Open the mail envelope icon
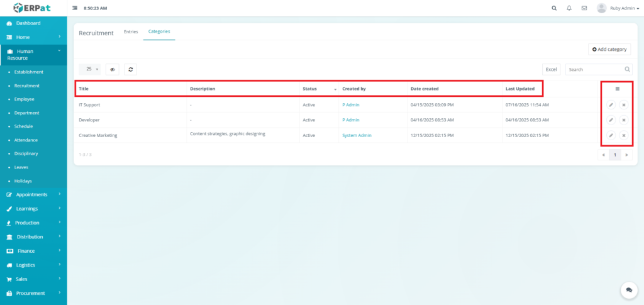The width and height of the screenshot is (644, 305). [584, 8]
